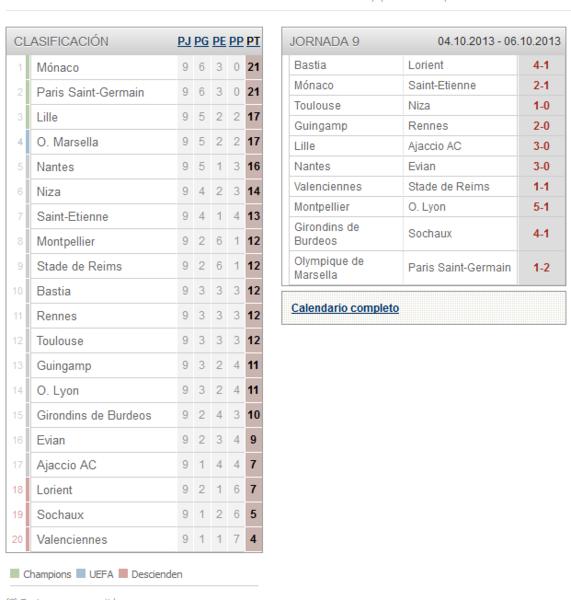The height and width of the screenshot is (600, 571).
Task: Click blue UEFA legend swatch
Action: pos(81,573)
